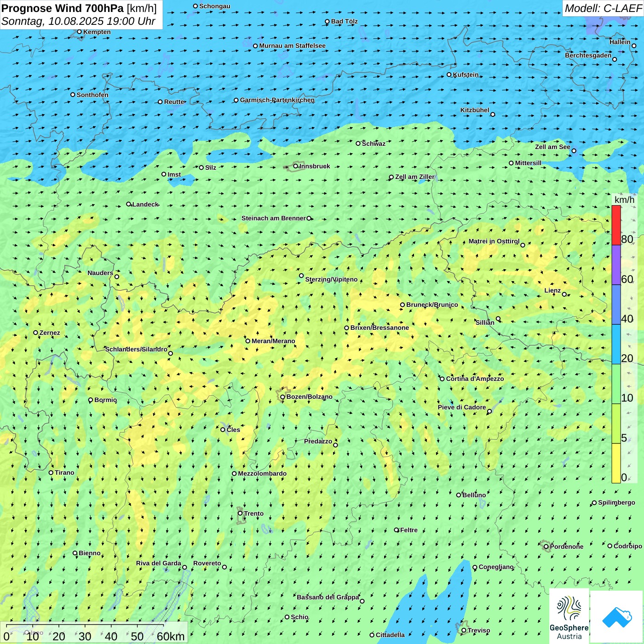
Task: Click the Treviso city marker
Action: tap(464, 630)
